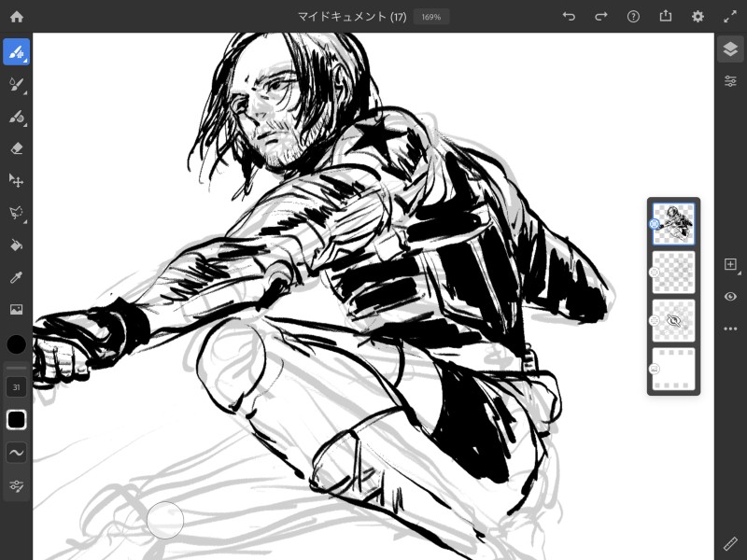The width and height of the screenshot is (747, 560).
Task: Select the Eraser tool
Action: pos(16,148)
